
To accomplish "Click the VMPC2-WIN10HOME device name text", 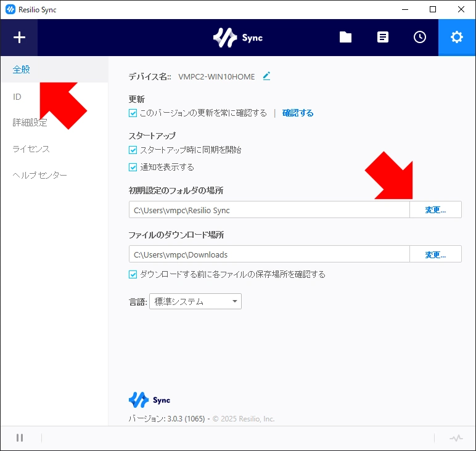I will pos(216,77).
